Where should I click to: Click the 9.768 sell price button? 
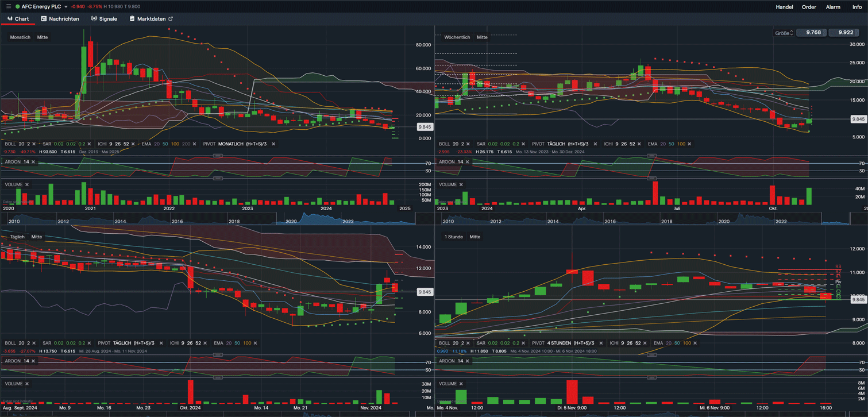click(812, 32)
